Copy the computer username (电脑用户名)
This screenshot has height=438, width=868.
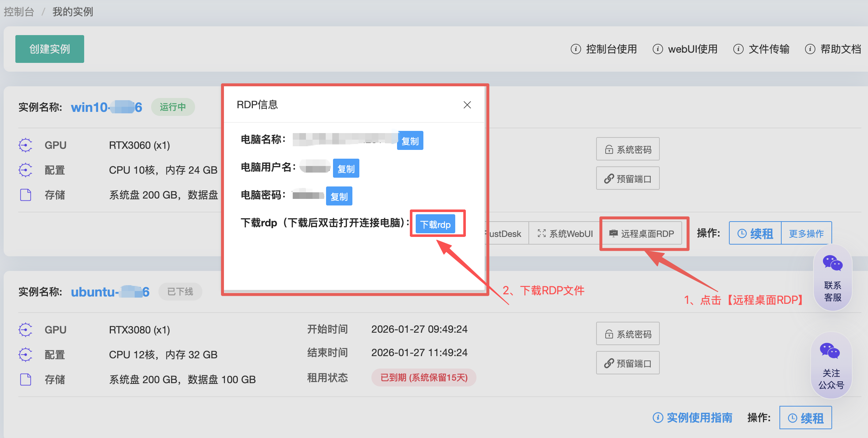click(346, 169)
